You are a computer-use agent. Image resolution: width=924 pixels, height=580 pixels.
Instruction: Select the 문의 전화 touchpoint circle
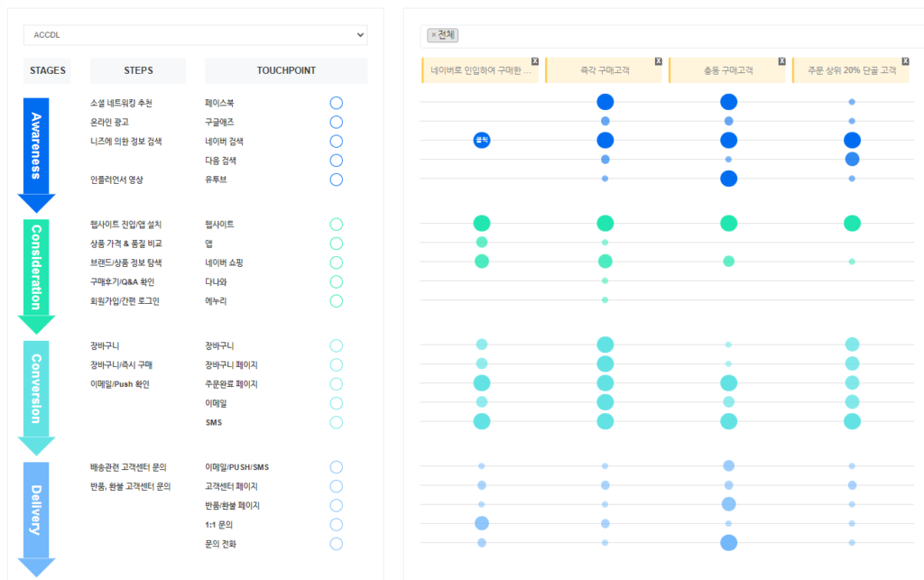coord(337,544)
